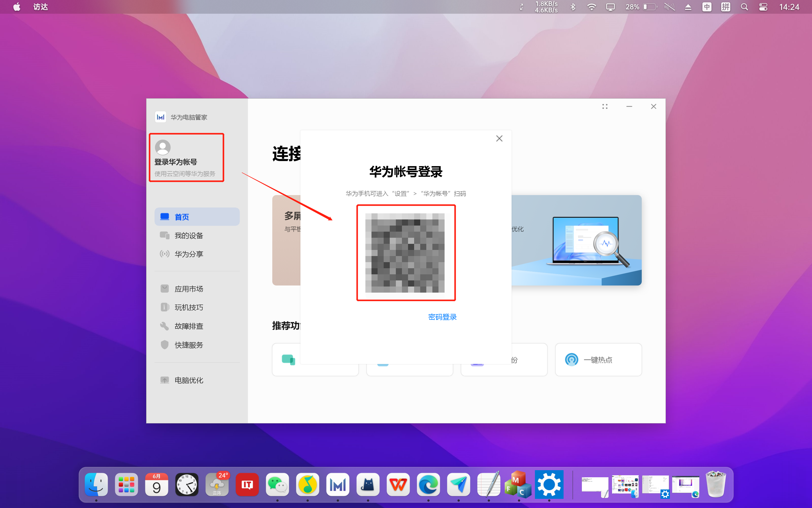
Task: Open Spotlight search magnifier
Action: click(744, 7)
